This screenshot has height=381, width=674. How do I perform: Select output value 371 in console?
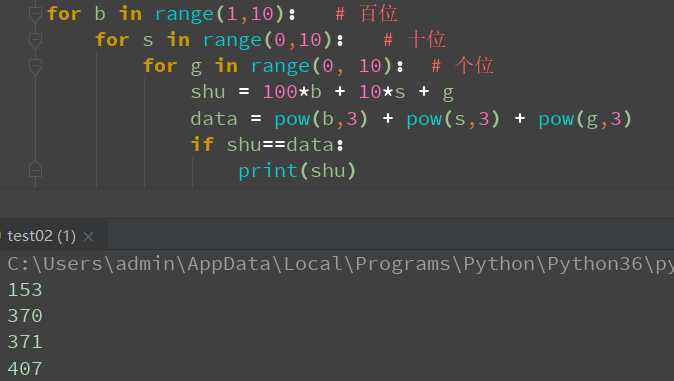pyautogui.click(x=25, y=342)
